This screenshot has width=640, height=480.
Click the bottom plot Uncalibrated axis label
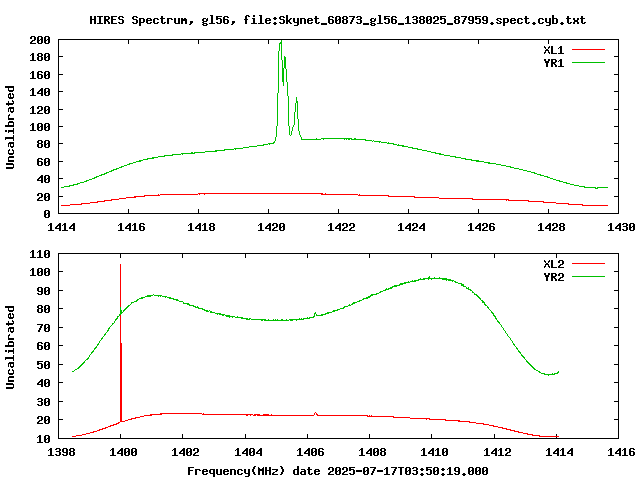pos(10,347)
